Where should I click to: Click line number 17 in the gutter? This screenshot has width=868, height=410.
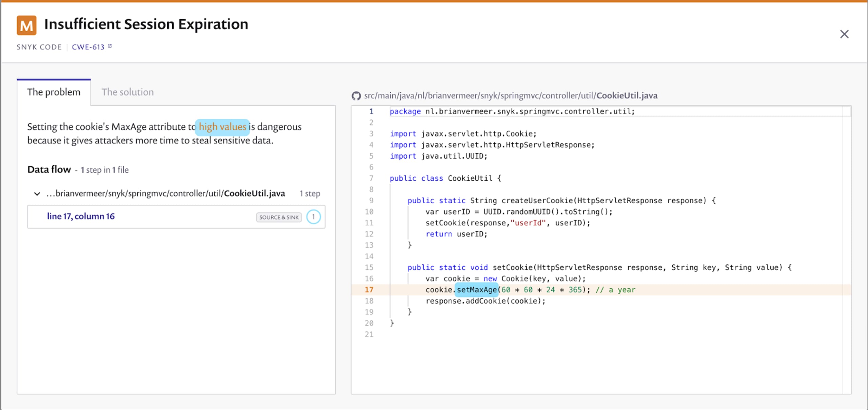point(369,290)
